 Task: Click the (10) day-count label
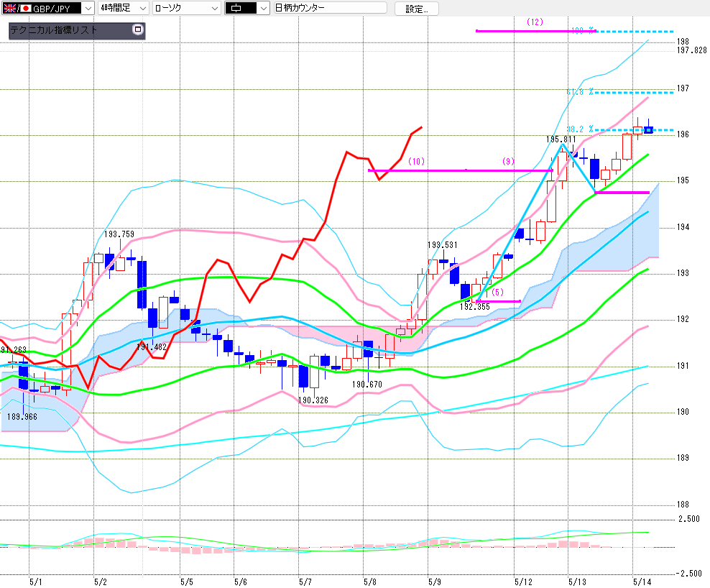coord(416,161)
